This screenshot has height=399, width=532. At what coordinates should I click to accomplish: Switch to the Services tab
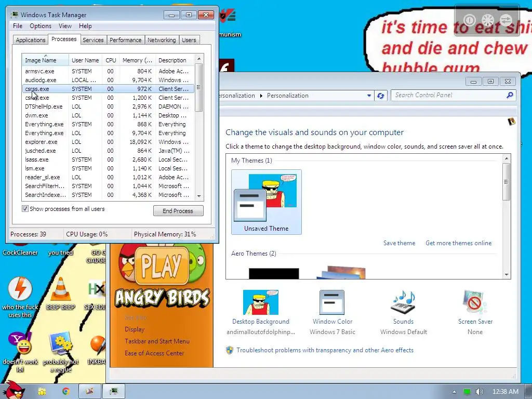[x=93, y=39]
